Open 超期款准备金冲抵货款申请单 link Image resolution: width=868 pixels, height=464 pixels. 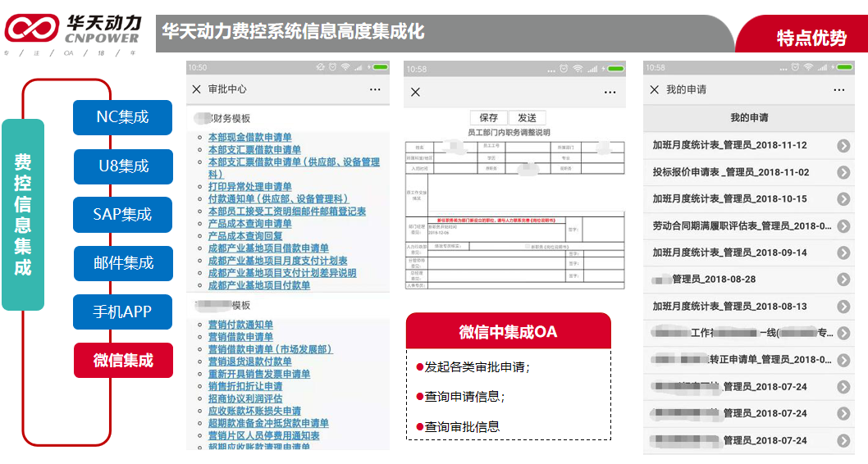tap(268, 424)
